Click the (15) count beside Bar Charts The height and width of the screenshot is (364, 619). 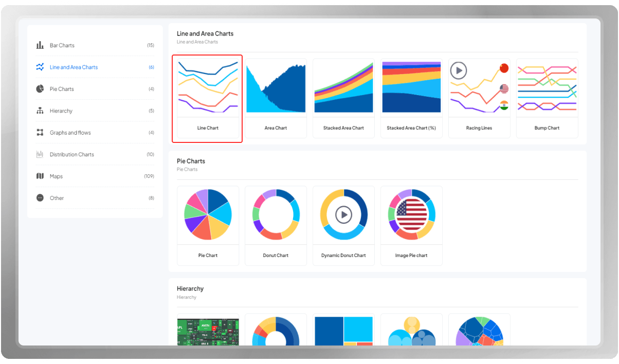pos(151,45)
